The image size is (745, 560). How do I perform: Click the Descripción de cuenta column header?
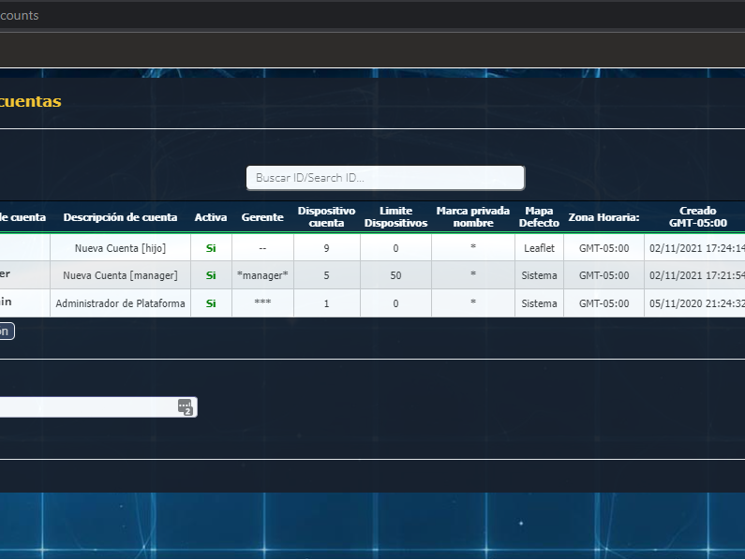pyautogui.click(x=120, y=217)
